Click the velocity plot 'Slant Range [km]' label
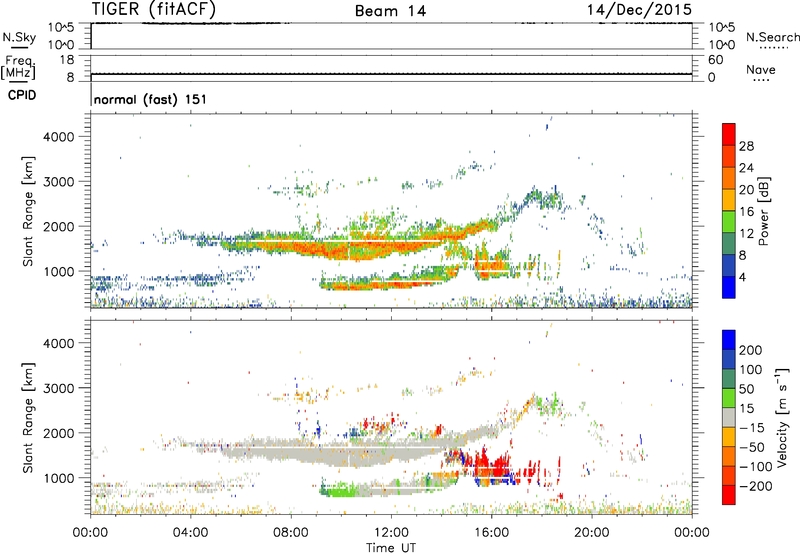 [x=28, y=417]
